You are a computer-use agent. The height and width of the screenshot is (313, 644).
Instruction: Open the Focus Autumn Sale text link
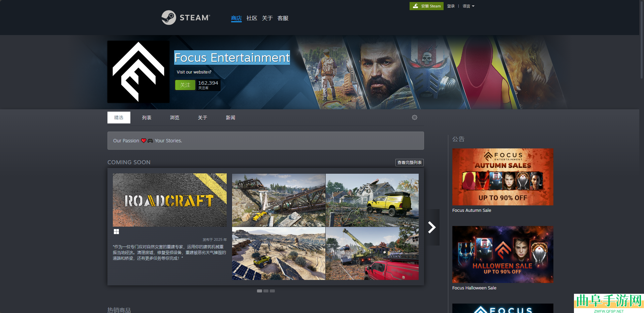point(472,210)
